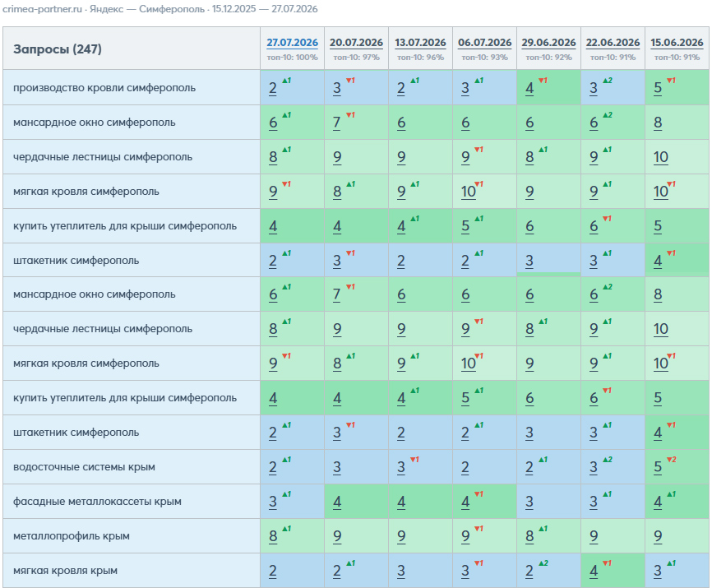Open position 4 for фасадные металлокассеты on 20.07.2026
The image size is (712, 588).
coord(337,502)
